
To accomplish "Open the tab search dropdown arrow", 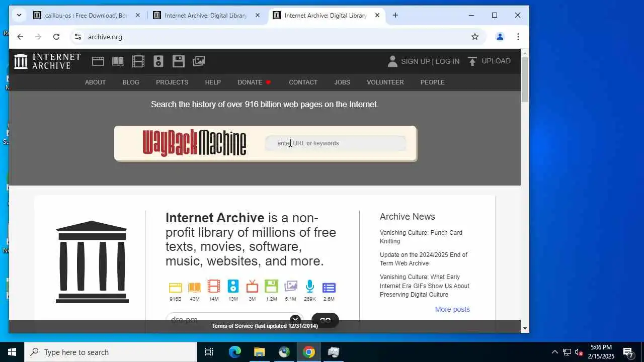I will [x=19, y=15].
